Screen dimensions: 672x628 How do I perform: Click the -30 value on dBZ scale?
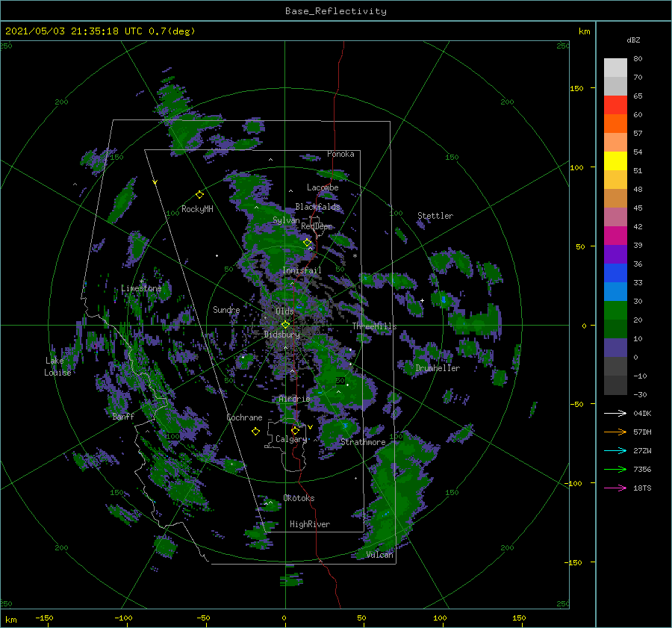(x=640, y=395)
